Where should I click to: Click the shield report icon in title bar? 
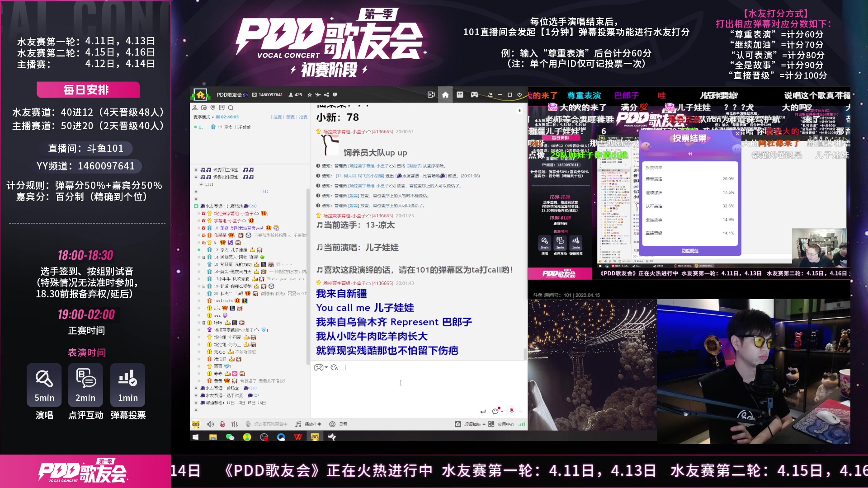click(335, 95)
